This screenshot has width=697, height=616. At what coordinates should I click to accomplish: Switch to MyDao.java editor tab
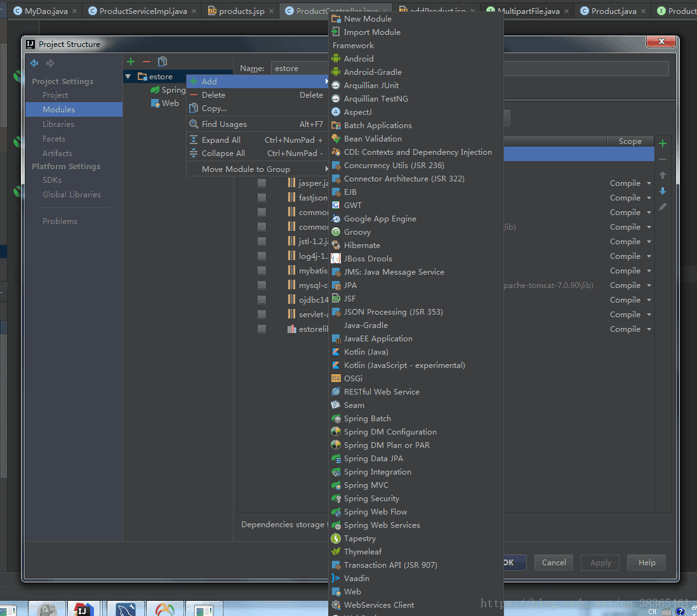click(x=46, y=11)
